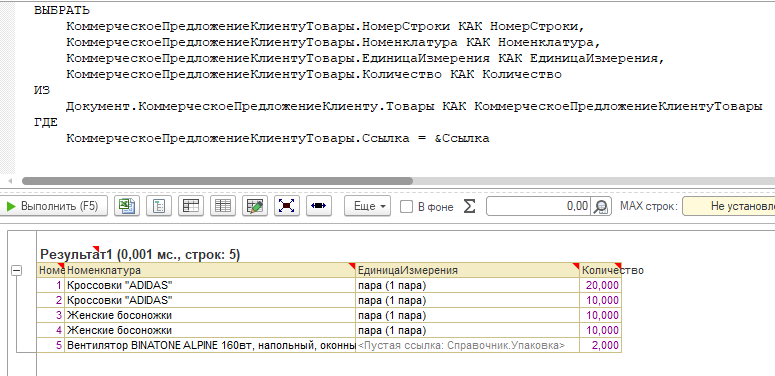Click the magnifier button in sum field
The height and width of the screenshot is (376, 775).
tap(601, 207)
